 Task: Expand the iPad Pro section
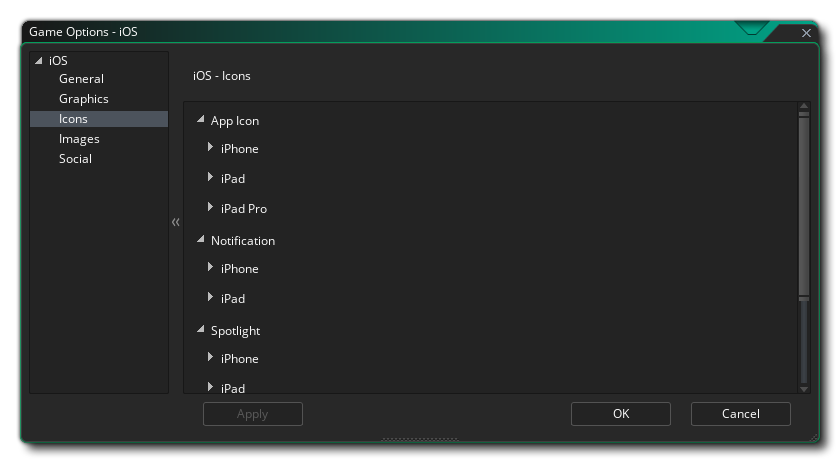coord(211,207)
